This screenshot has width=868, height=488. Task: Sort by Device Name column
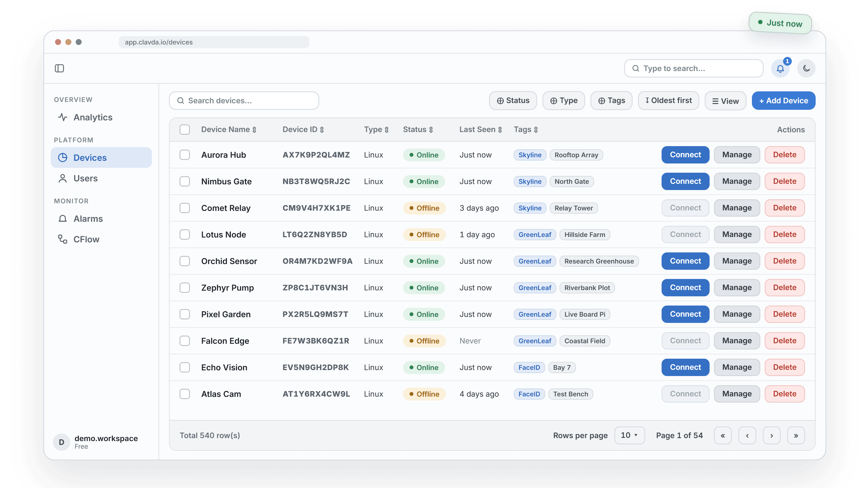229,130
